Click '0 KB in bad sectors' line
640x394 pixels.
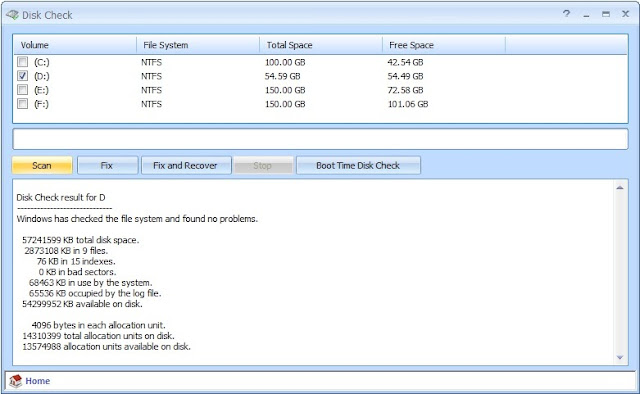click(78, 272)
